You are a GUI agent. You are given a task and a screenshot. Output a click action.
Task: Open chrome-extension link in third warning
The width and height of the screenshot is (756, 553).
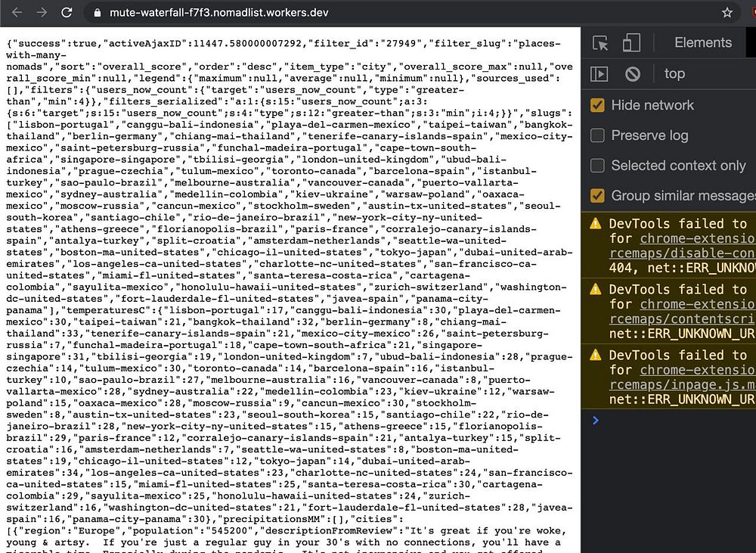point(698,370)
